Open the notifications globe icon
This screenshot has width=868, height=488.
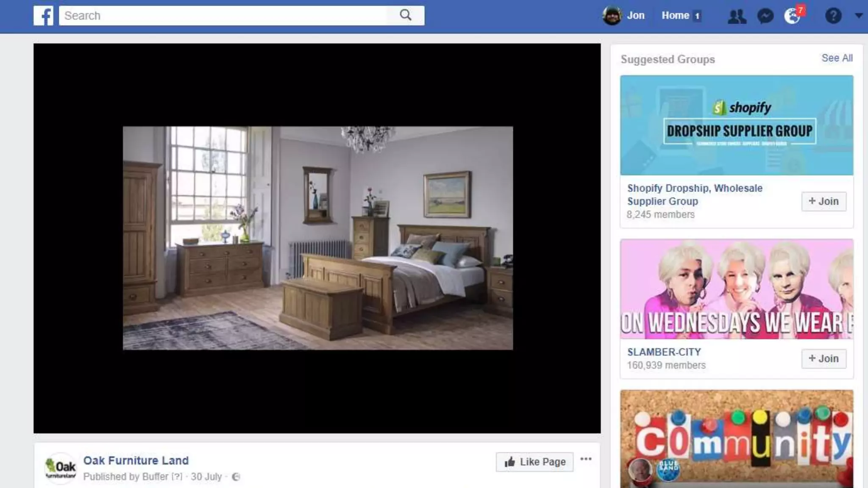click(792, 17)
